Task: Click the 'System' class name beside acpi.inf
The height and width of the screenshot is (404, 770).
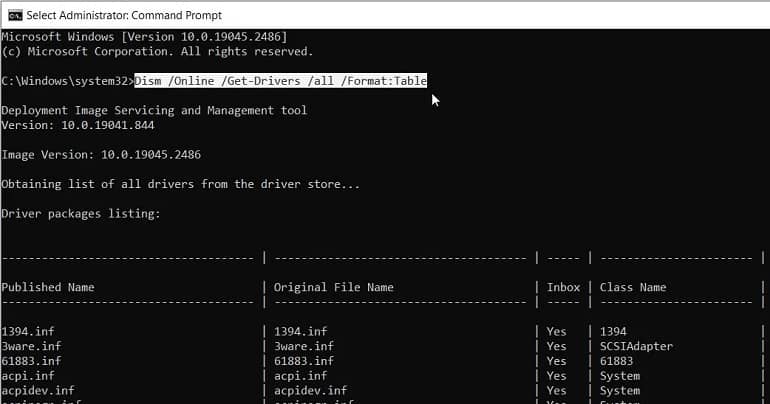Action: click(620, 376)
